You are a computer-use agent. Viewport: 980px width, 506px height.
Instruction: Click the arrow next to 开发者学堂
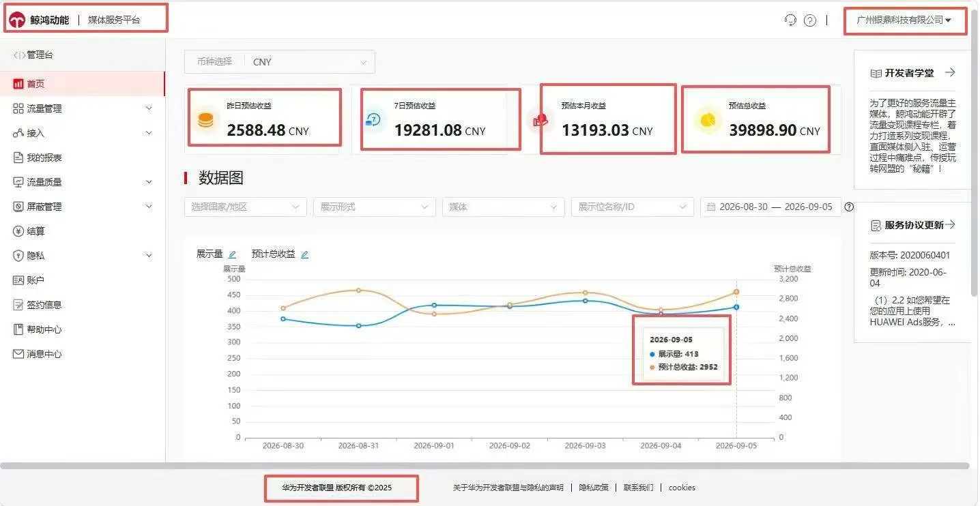(950, 72)
